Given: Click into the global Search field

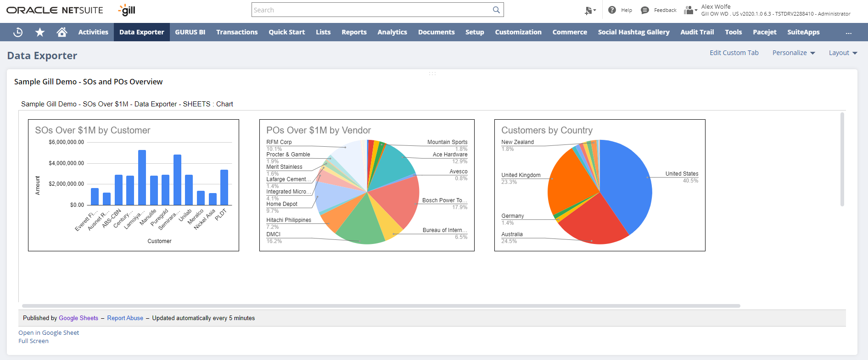Looking at the screenshot, I should pyautogui.click(x=372, y=10).
